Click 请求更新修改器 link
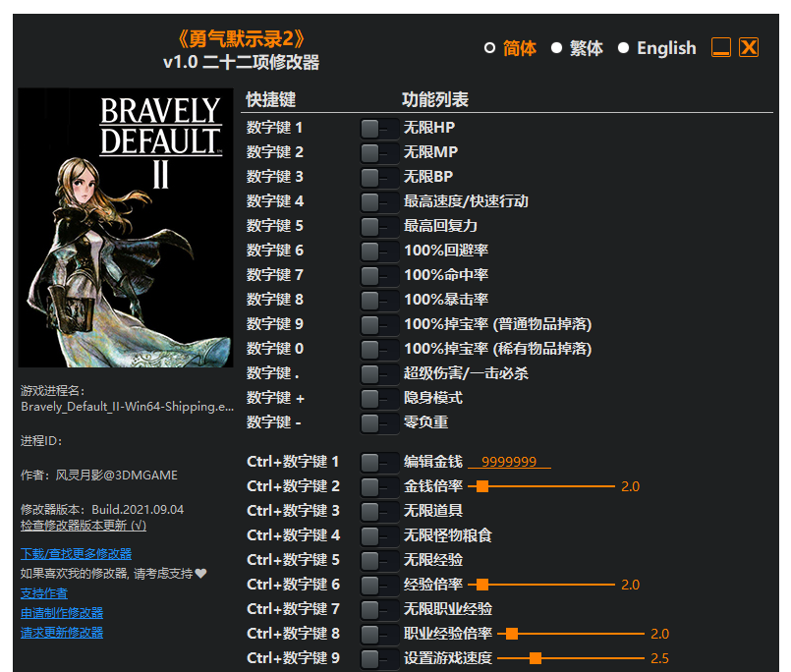791x672 pixels. click(x=62, y=633)
